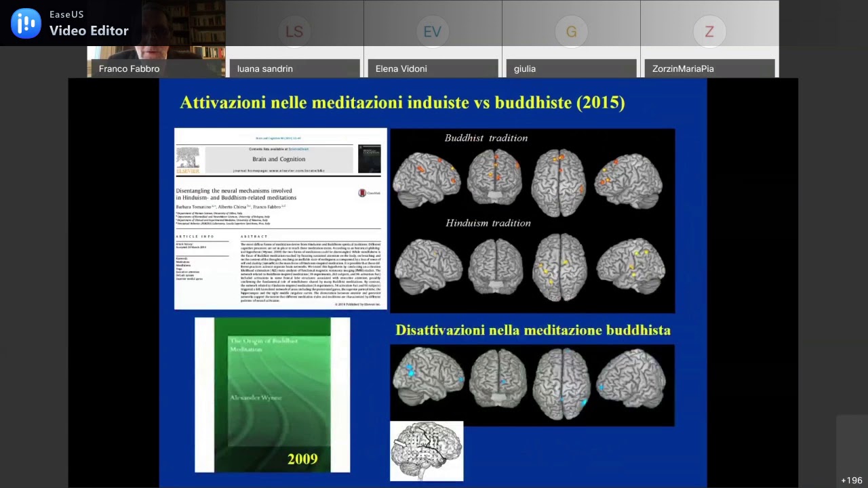
Task: Select giulia participant tile
Action: (x=571, y=39)
